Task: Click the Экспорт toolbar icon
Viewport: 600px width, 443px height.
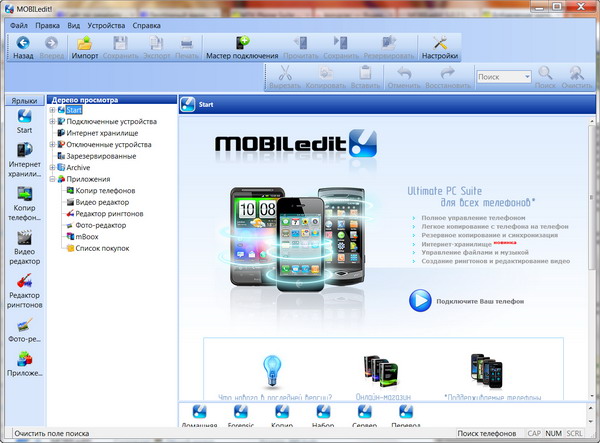Action: click(x=156, y=43)
